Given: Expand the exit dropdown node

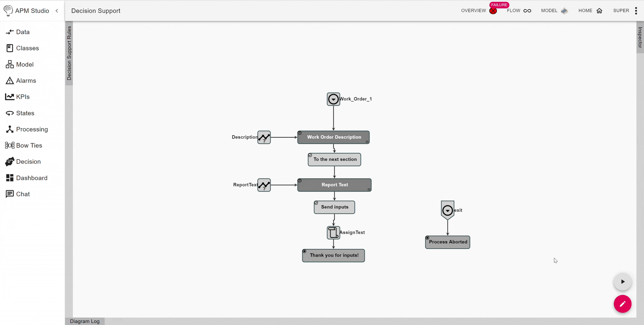Looking at the screenshot, I should tap(448, 211).
